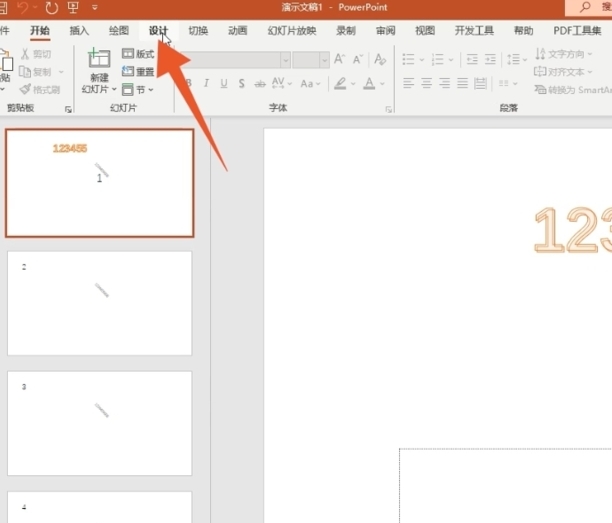
Task: Open the Layout (版式) menu
Action: pyautogui.click(x=138, y=54)
